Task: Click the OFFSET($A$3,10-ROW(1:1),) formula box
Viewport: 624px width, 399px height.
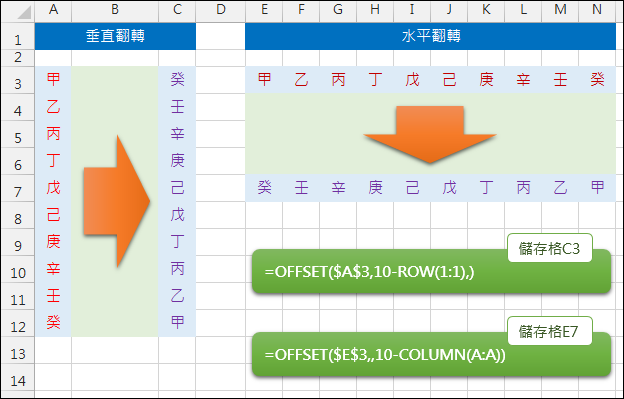Action: pos(431,272)
